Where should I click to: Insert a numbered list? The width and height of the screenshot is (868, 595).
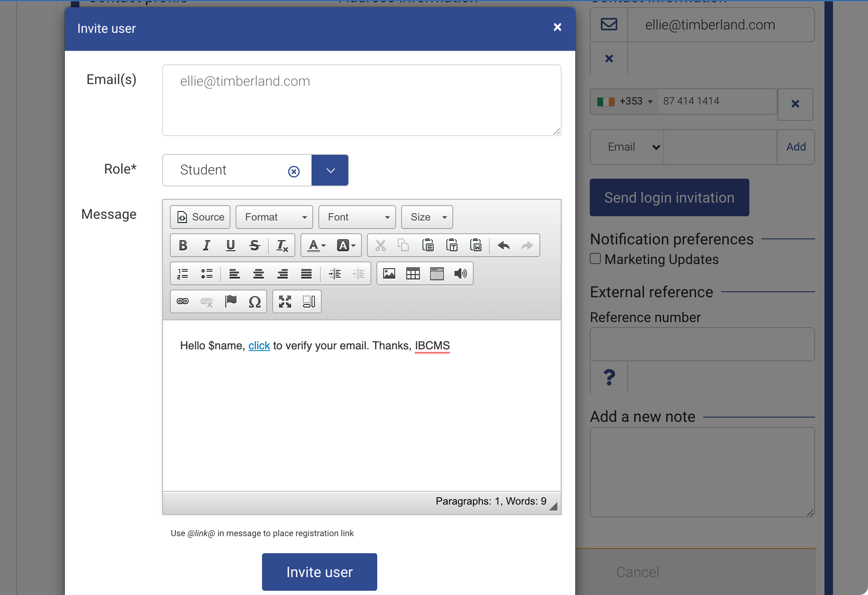[x=183, y=273]
